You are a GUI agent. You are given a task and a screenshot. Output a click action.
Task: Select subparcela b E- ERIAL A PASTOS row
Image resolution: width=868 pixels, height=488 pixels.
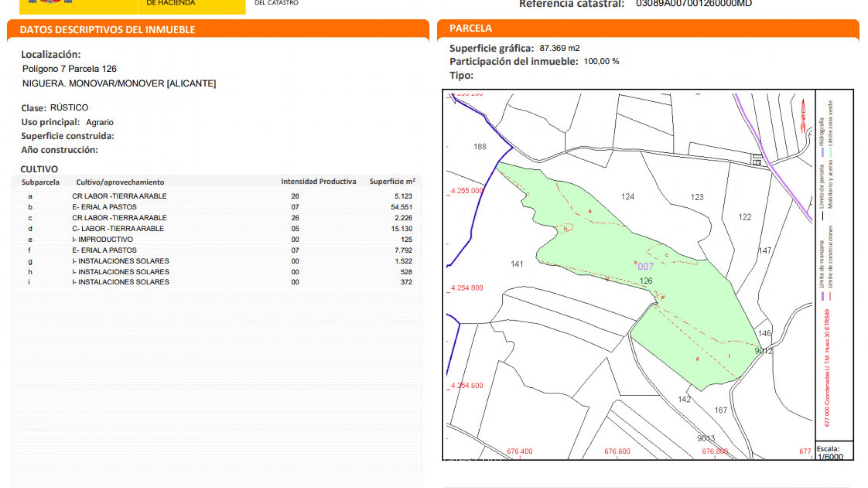click(x=104, y=207)
